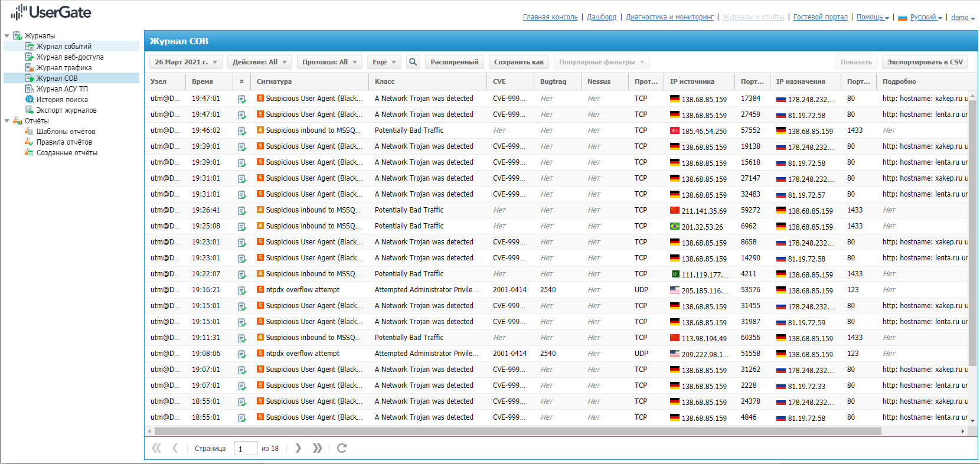980x464 pixels.
Task: Click the Pakistan flag in the 19:22:07 row
Action: coord(675,274)
